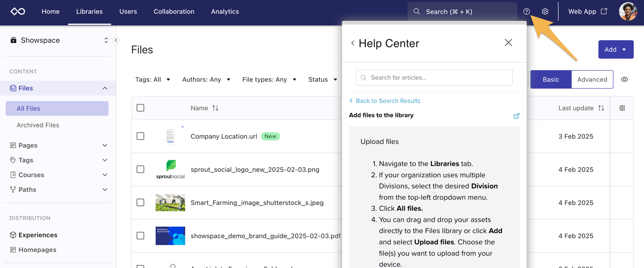This screenshot has width=644, height=268.
Task: Click the Add button
Action: coord(615,49)
